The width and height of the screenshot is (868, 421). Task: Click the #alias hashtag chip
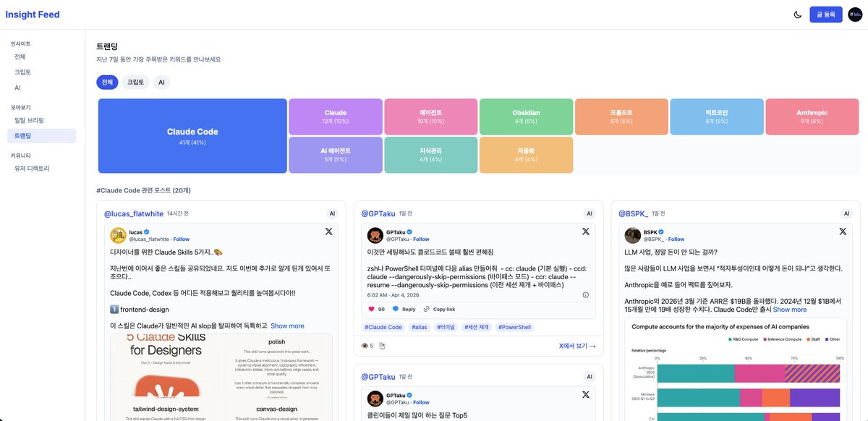(x=420, y=327)
